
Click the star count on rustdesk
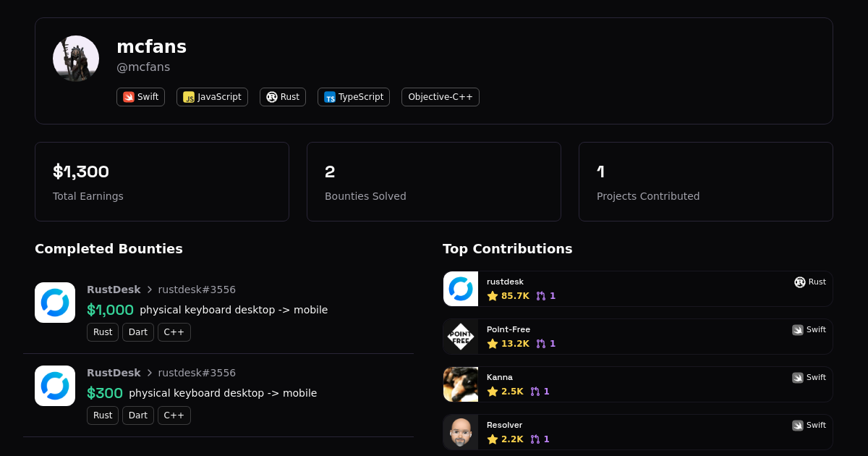coord(509,296)
